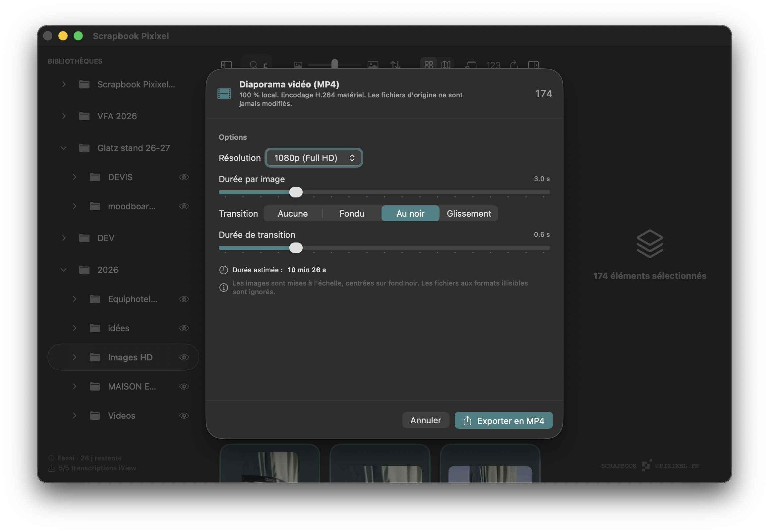The image size is (769, 532).
Task: Click the clock icon beside Durée estimée
Action: 223,270
